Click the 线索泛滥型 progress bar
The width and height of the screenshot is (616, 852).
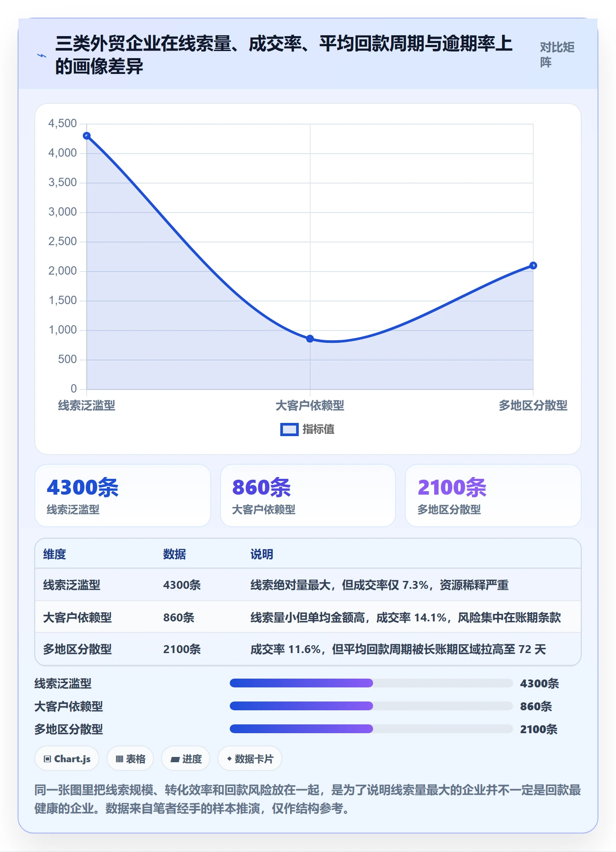(x=371, y=683)
